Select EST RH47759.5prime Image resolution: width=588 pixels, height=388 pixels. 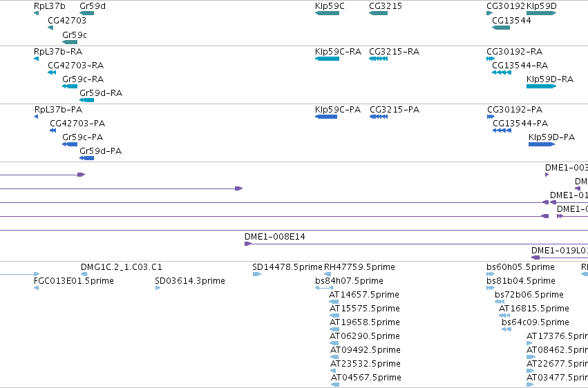(328, 275)
